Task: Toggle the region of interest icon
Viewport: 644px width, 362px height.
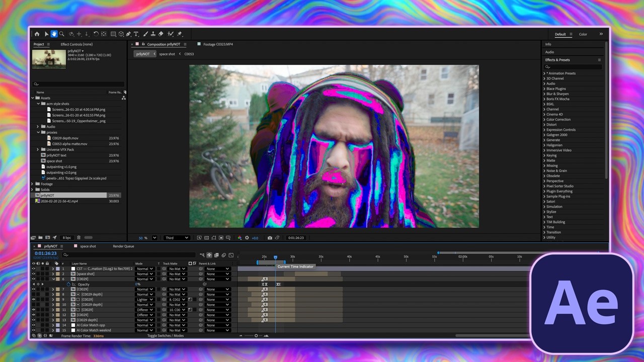Action: [x=221, y=238]
